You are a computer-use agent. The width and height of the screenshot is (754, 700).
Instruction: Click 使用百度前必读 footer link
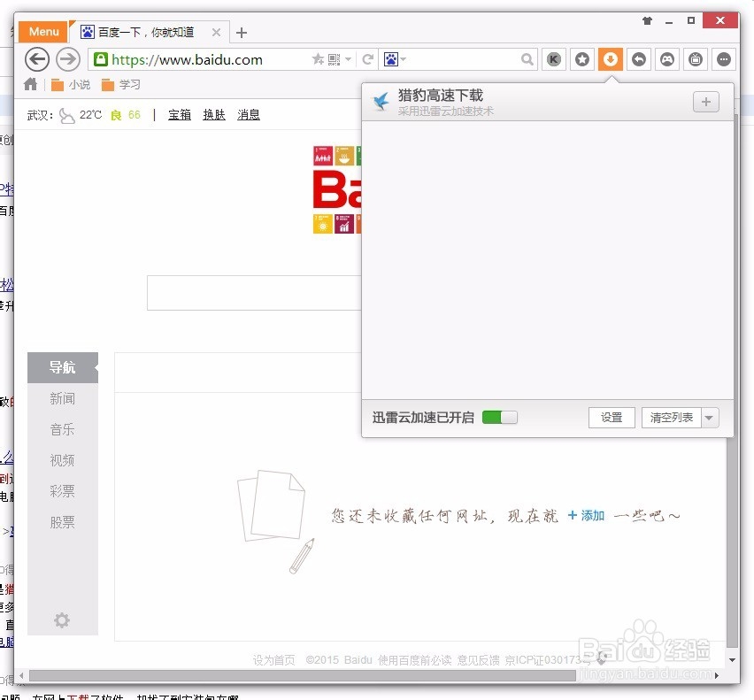(x=414, y=660)
